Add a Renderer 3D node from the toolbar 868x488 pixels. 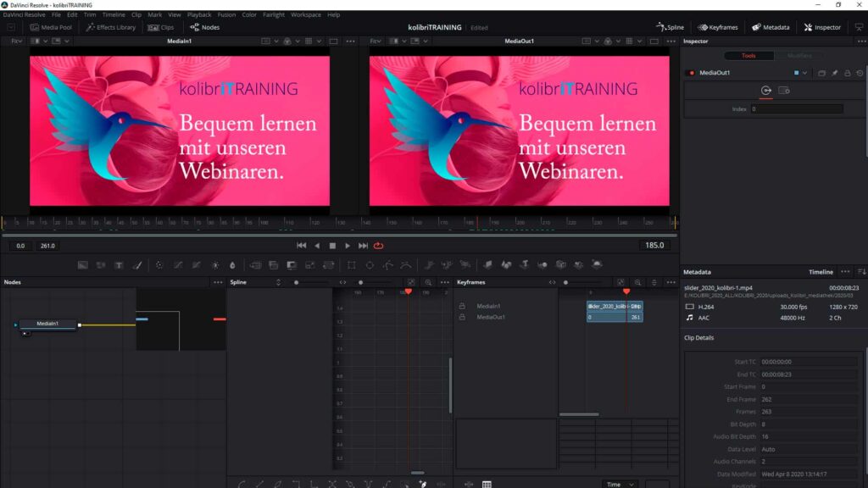(597, 265)
